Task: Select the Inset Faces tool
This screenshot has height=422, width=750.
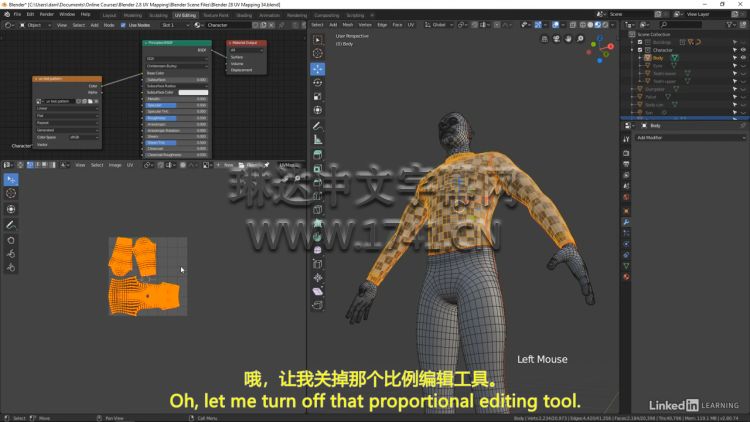Action: coord(318,169)
